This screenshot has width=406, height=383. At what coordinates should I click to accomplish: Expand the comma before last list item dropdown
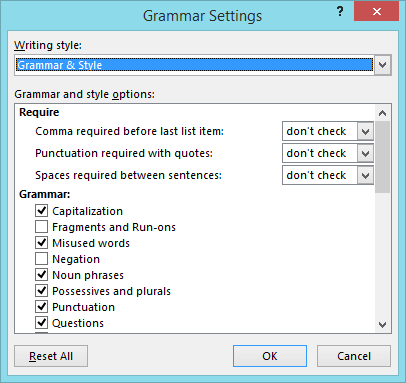point(365,131)
